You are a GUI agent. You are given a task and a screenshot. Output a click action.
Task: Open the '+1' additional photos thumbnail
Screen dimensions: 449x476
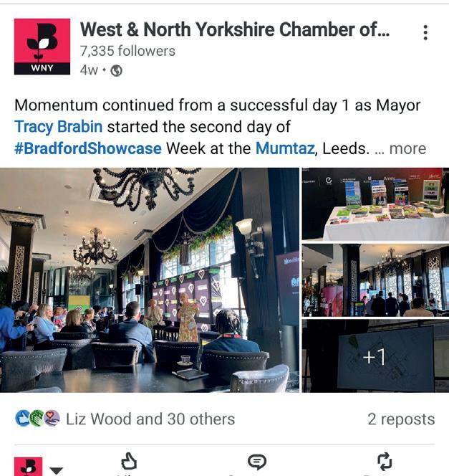pyautogui.click(x=375, y=356)
